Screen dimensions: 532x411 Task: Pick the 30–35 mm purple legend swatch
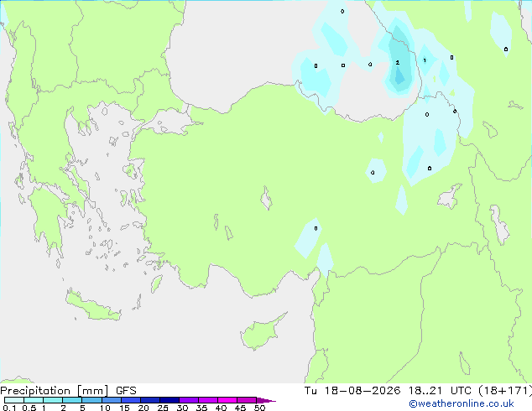[188, 400]
